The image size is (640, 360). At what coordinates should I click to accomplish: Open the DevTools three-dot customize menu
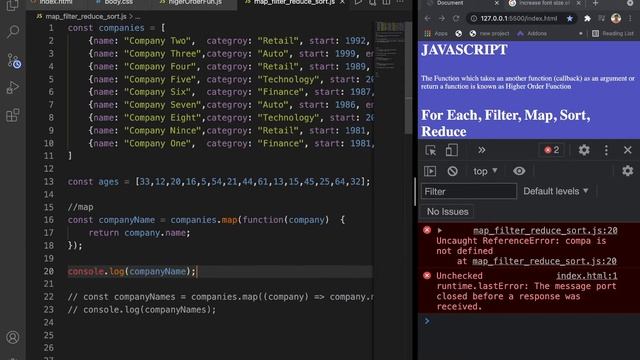pyautogui.click(x=606, y=150)
